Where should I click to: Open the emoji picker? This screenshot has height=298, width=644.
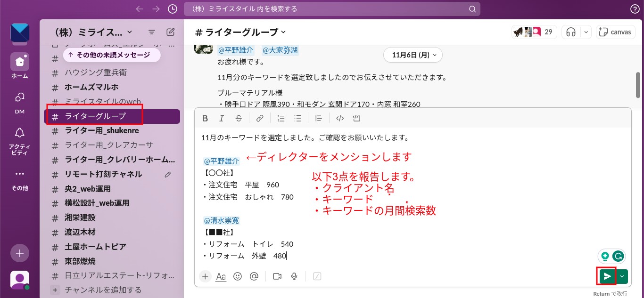[238, 276]
